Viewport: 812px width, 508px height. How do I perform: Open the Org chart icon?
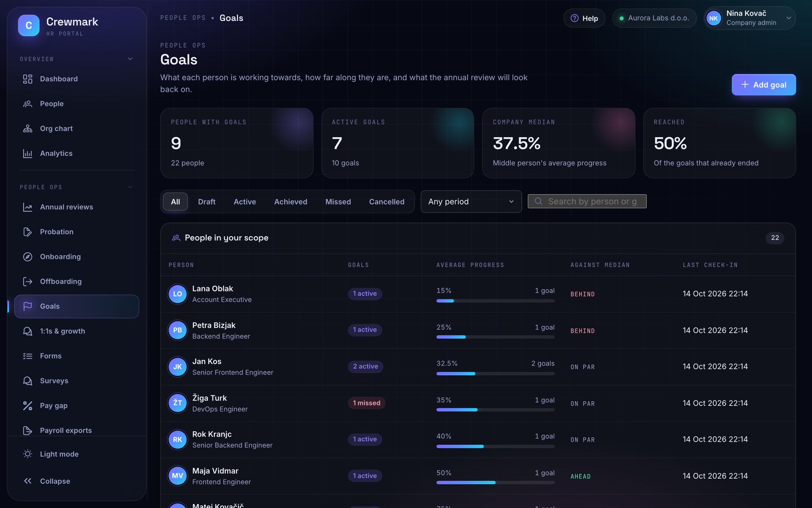coord(27,129)
